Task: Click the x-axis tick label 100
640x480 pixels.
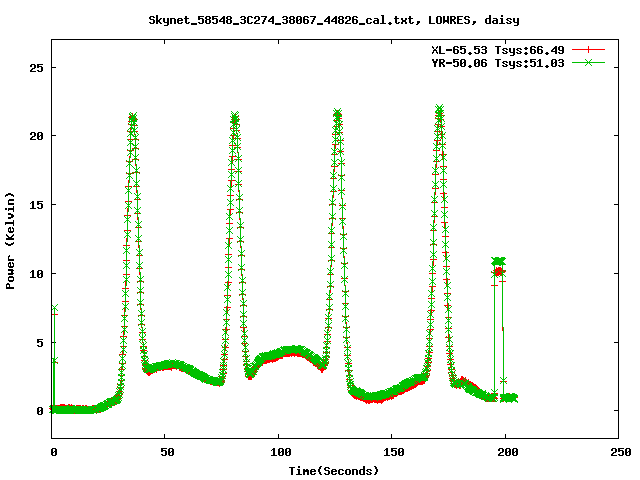Action: point(281,452)
